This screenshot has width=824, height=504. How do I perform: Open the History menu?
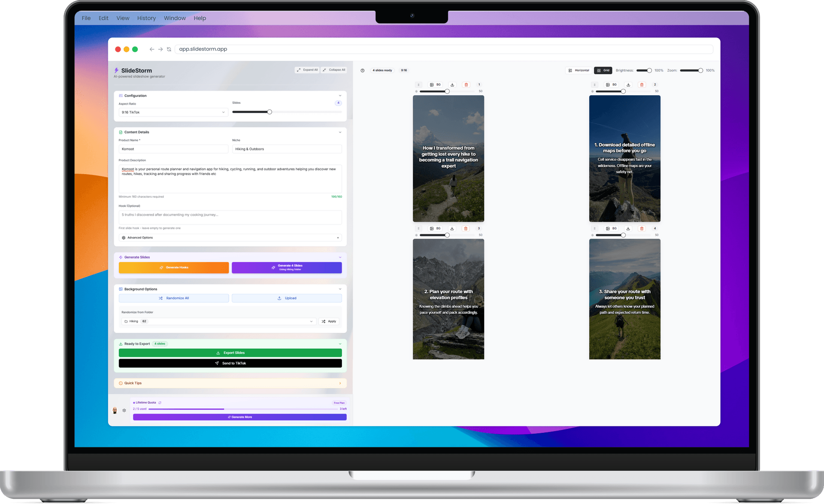[146, 18]
